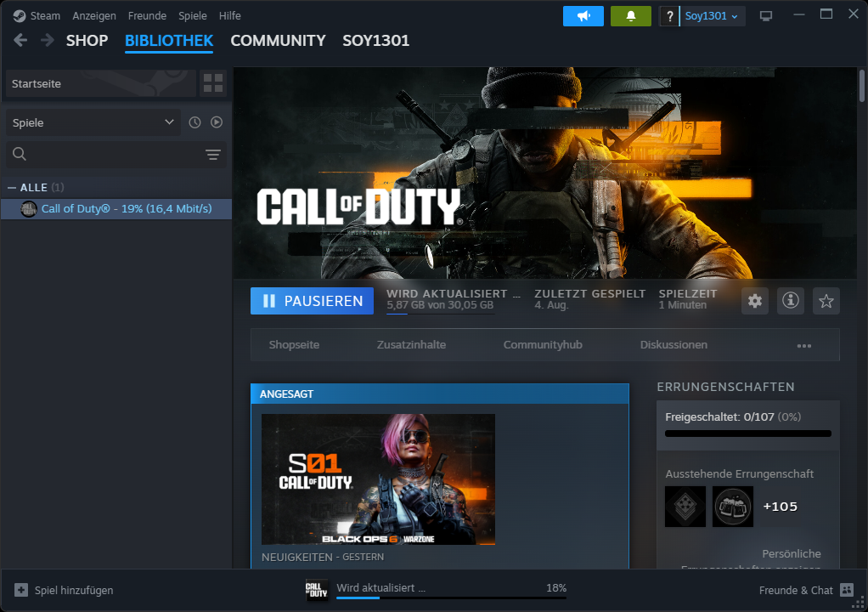Open the more options ellipsis menu
The image size is (868, 612).
804,344
